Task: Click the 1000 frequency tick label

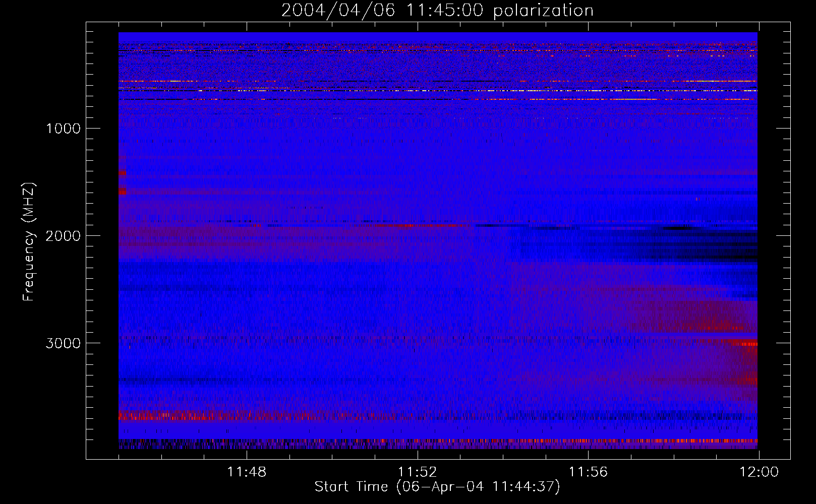Action: click(x=63, y=129)
